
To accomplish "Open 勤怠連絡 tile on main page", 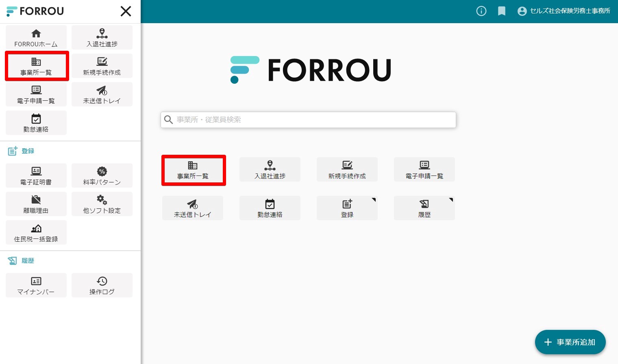I will [270, 208].
